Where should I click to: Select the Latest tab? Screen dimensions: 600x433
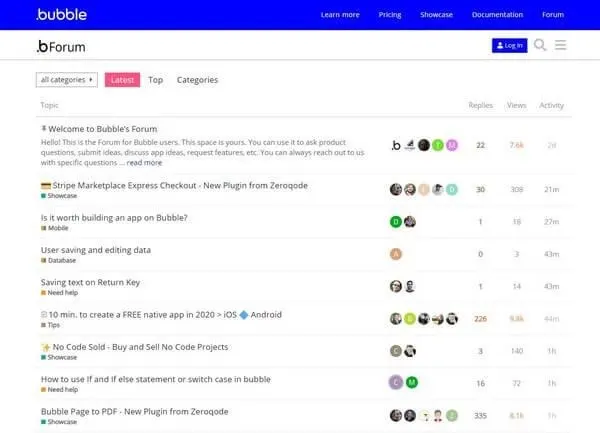pos(122,80)
